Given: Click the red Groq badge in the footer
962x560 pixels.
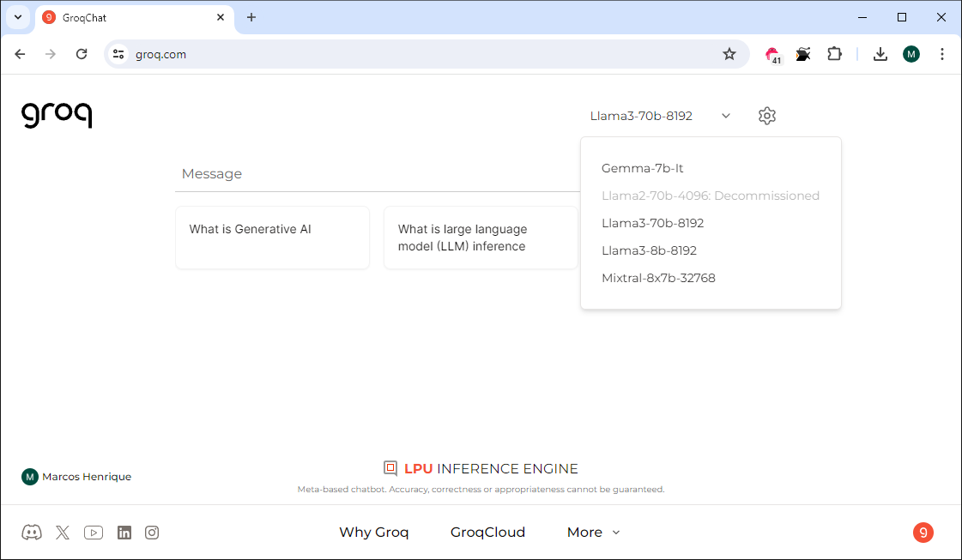Looking at the screenshot, I should point(923,533).
